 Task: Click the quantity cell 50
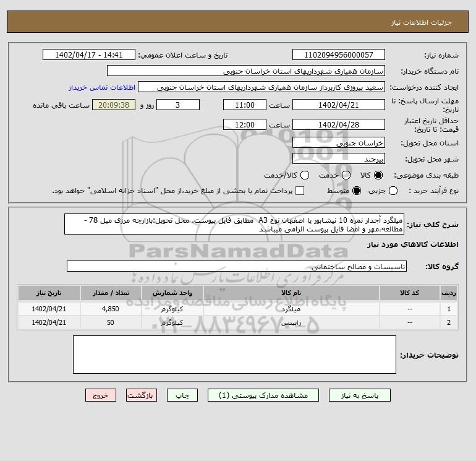pos(111,323)
